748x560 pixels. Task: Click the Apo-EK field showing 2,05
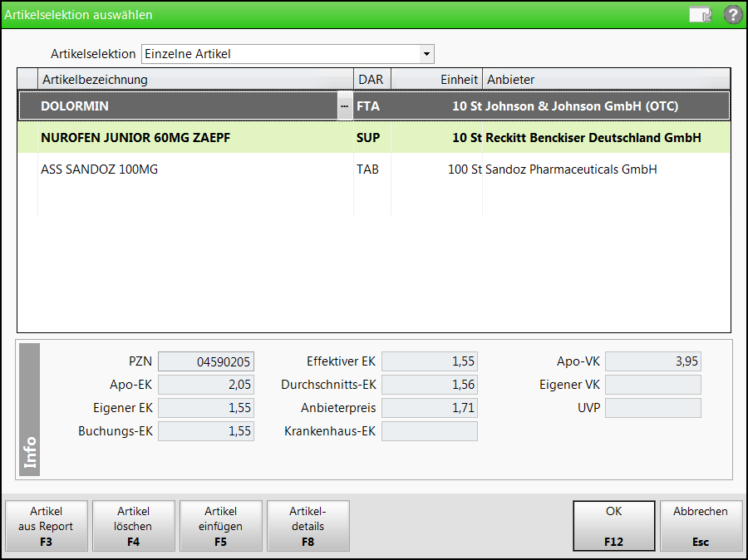coord(206,385)
